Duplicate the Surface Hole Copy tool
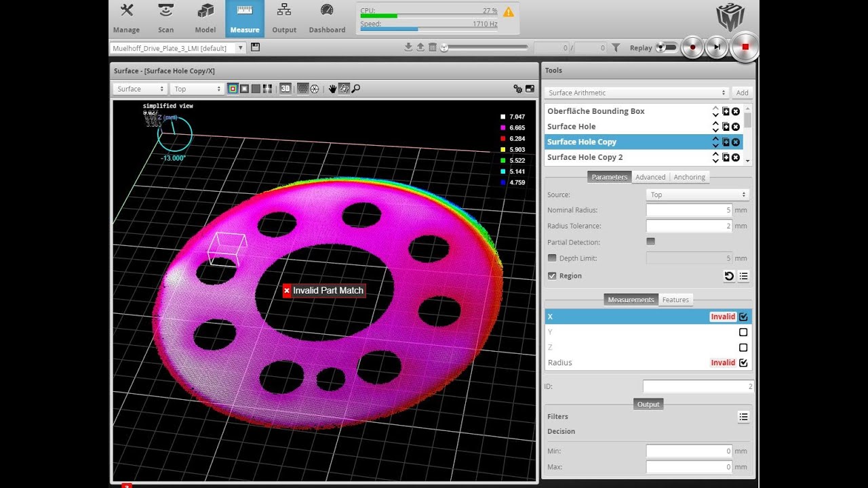The height and width of the screenshot is (488, 868). pyautogui.click(x=726, y=142)
